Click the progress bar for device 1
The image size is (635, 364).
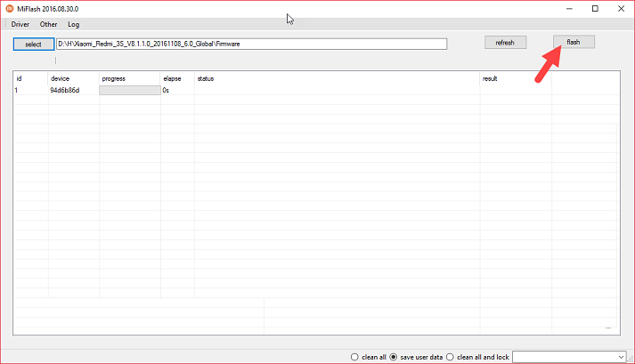(x=130, y=90)
